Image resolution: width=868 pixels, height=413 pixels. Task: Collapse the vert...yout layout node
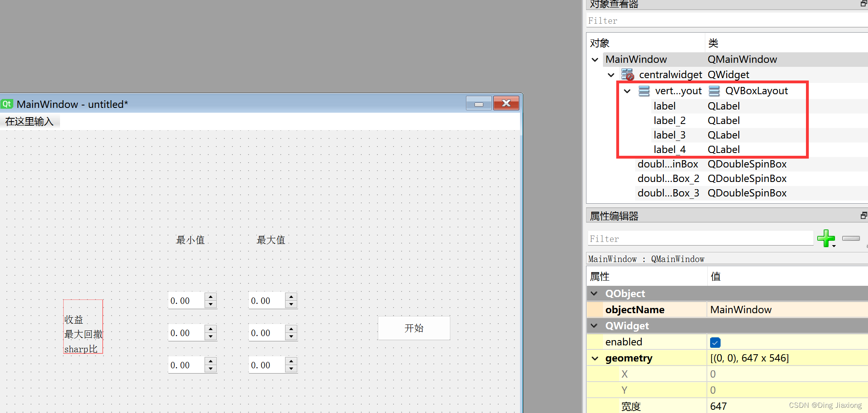point(627,91)
